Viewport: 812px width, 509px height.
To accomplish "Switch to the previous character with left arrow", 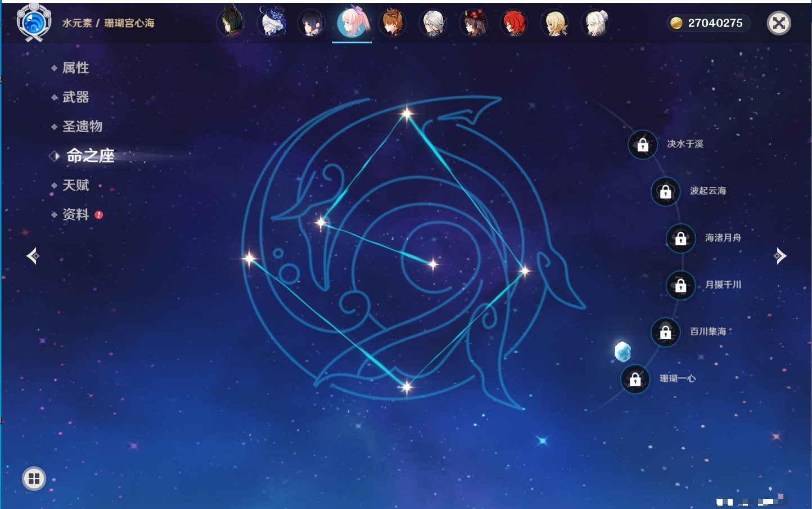I will point(33,256).
